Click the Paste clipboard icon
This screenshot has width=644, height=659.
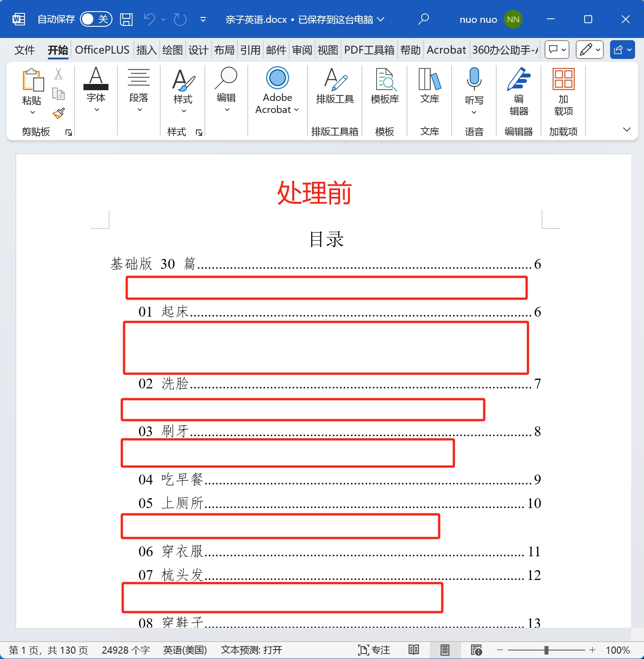(33, 80)
